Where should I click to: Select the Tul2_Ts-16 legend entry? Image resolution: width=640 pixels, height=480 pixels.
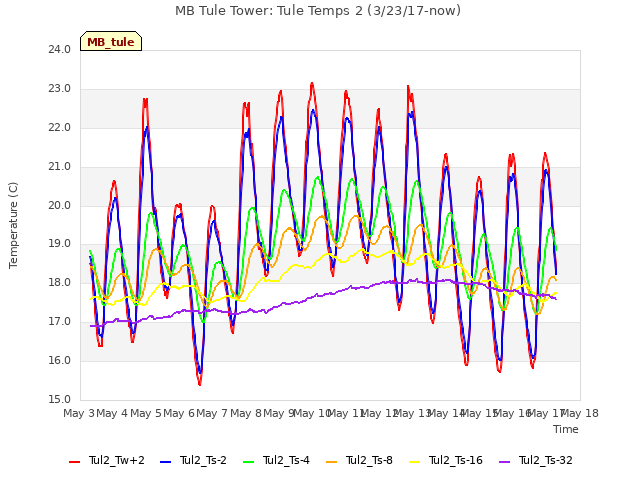446,461
